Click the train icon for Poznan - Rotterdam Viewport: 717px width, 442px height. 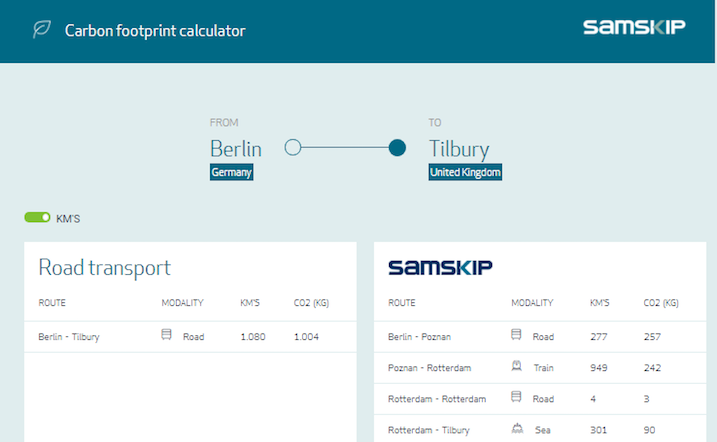517,367
